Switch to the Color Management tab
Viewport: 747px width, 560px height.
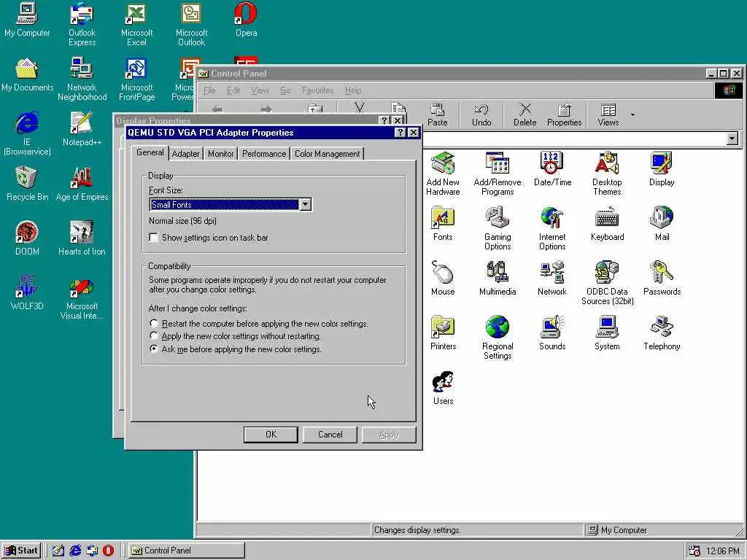point(328,153)
